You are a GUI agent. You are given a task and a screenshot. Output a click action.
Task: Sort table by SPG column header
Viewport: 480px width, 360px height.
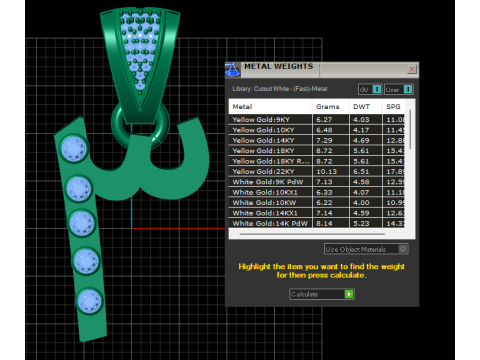point(393,107)
